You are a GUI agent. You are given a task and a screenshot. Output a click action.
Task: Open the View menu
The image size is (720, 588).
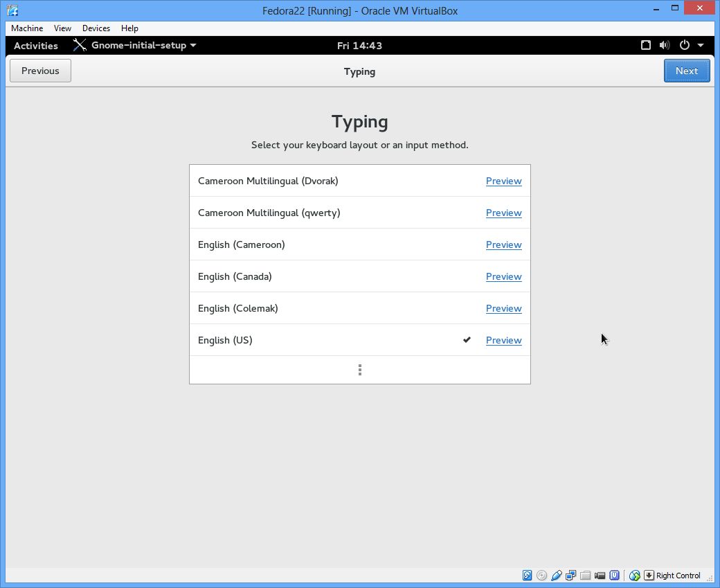[x=62, y=28]
